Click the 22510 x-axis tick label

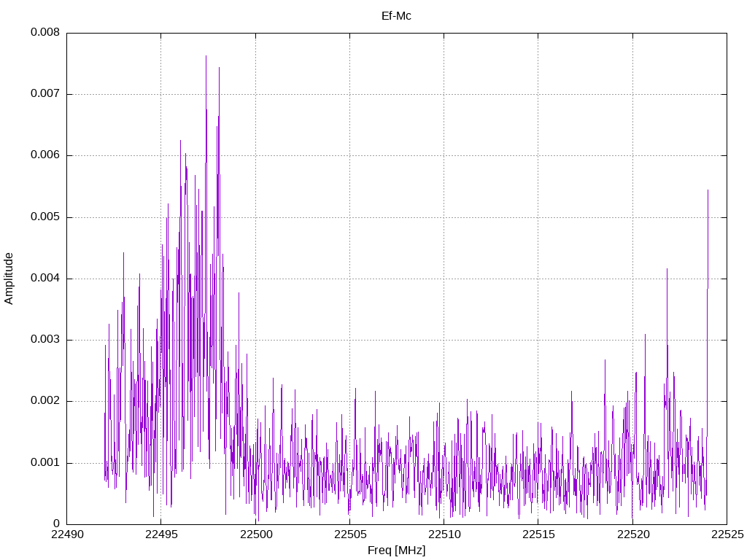coord(444,534)
